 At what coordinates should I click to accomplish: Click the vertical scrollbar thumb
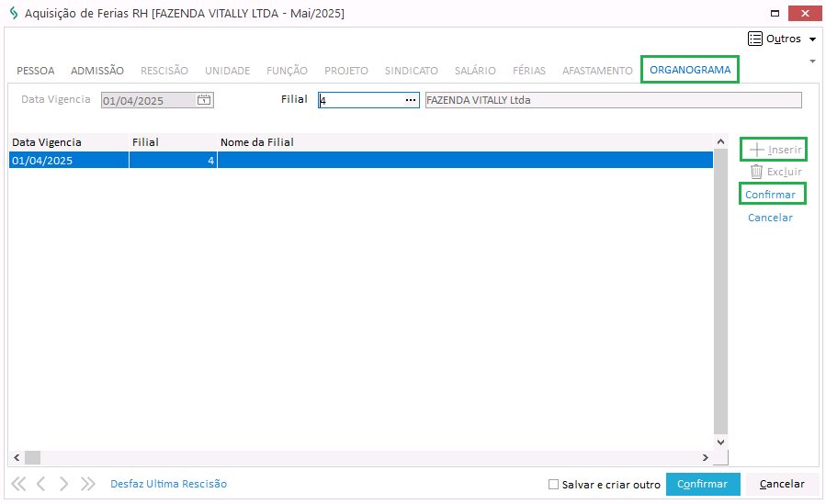[x=720, y=292]
